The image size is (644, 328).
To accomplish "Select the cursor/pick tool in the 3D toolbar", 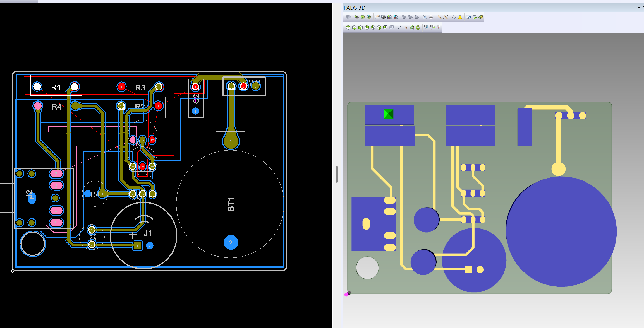I will click(x=406, y=28).
